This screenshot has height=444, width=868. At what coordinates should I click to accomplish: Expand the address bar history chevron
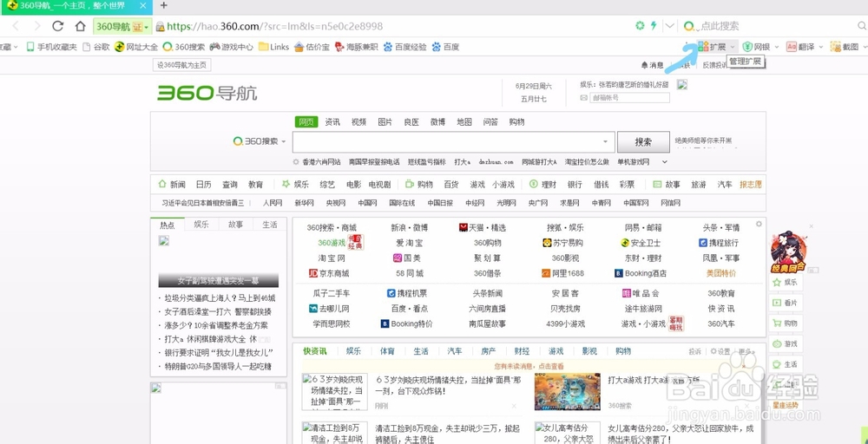click(670, 25)
